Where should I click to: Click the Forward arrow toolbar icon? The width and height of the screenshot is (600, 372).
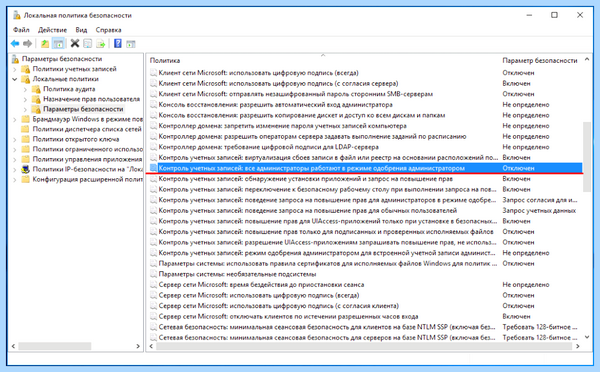click(x=27, y=44)
